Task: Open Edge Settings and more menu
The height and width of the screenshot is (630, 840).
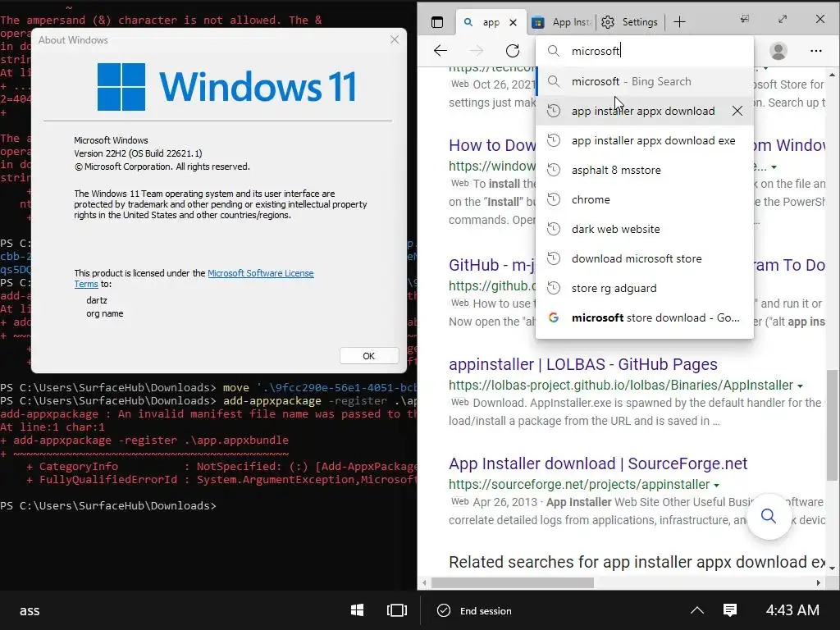Action: pyautogui.click(x=816, y=51)
